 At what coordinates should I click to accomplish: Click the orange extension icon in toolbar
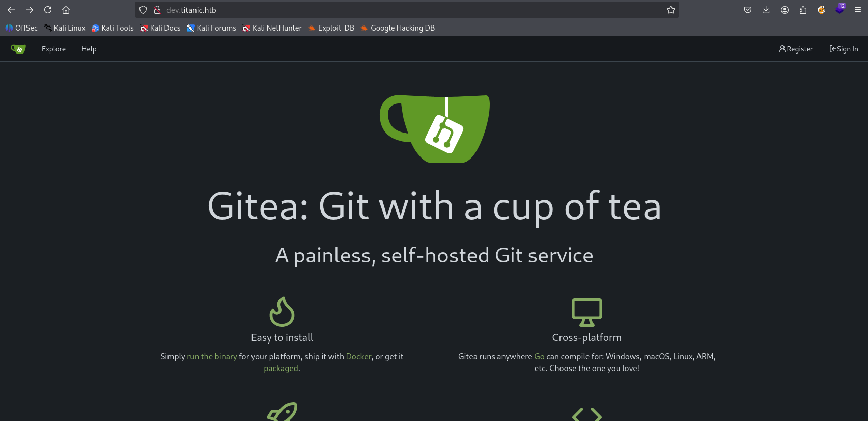click(821, 10)
